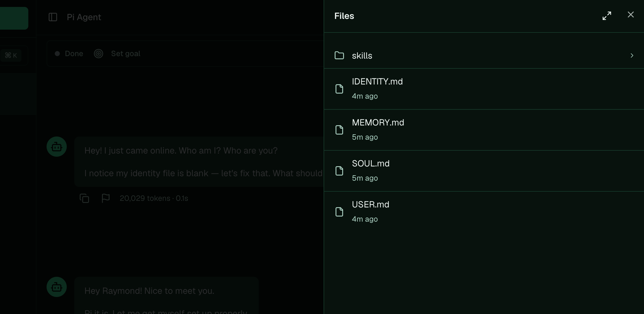
Task: Click the skills folder icon
Action: [339, 55]
